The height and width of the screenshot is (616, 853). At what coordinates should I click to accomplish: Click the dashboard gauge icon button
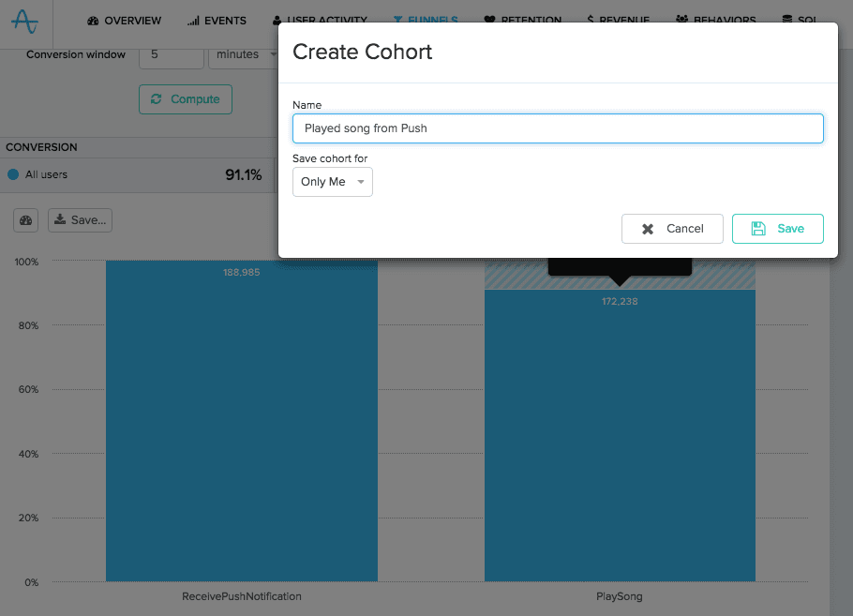pos(26,220)
